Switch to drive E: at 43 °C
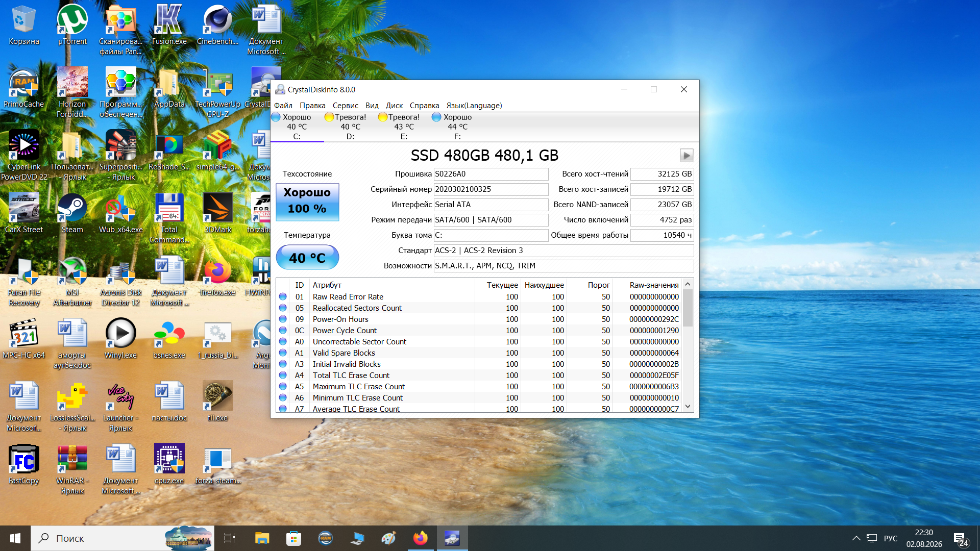 coord(404,127)
